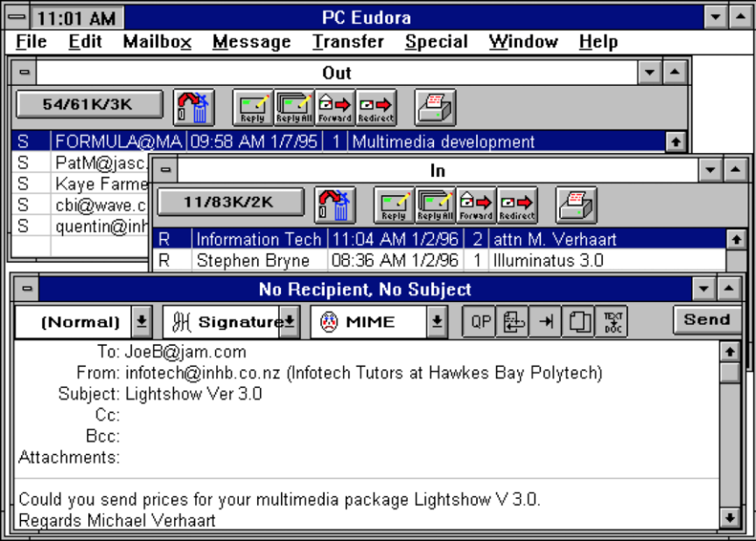The image size is (756, 541).
Task: Select the Stephen Bryne Illuminatus 3.0 message
Action: 439,261
